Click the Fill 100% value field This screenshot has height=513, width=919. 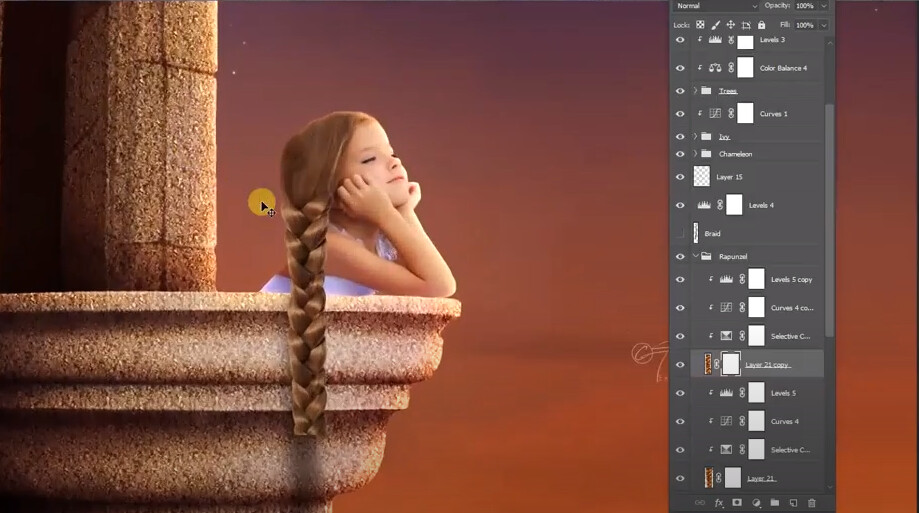coord(806,25)
